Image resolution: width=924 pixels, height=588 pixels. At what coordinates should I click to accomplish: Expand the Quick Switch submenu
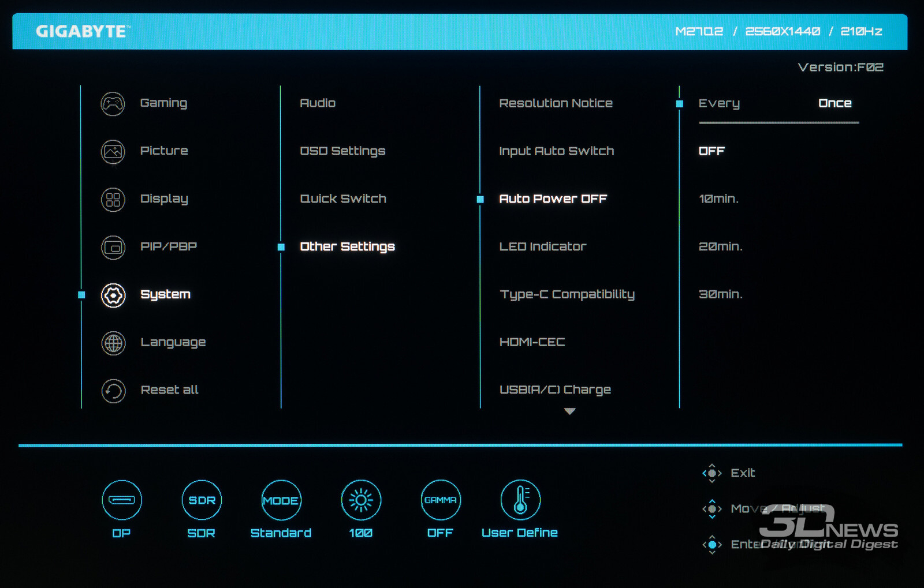click(343, 199)
